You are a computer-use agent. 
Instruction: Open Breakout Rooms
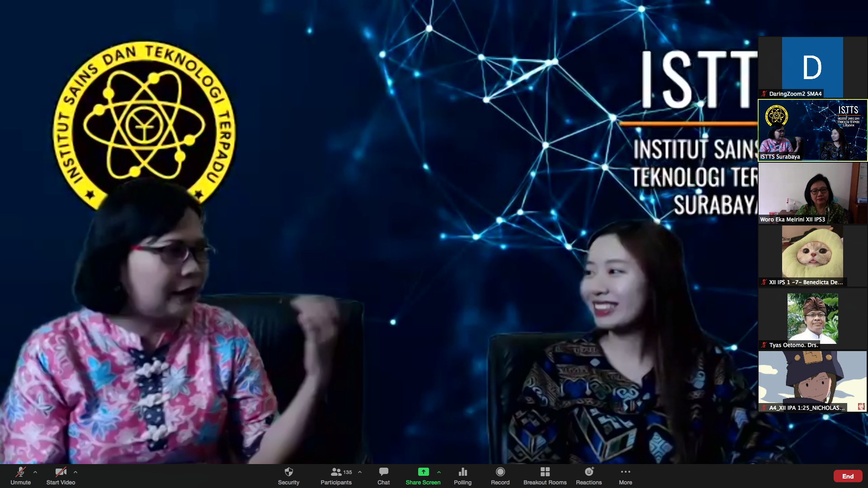(x=545, y=476)
